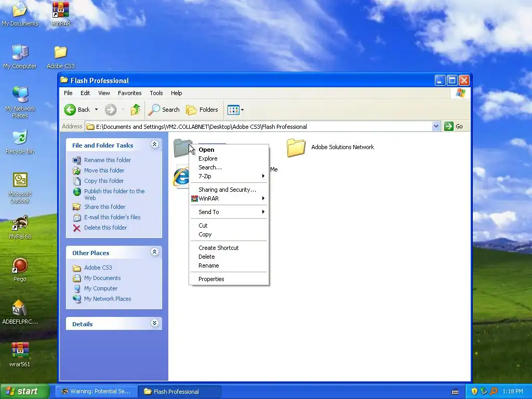Click Publish this folder to the Web
532x399 pixels.
pyautogui.click(x=114, y=194)
